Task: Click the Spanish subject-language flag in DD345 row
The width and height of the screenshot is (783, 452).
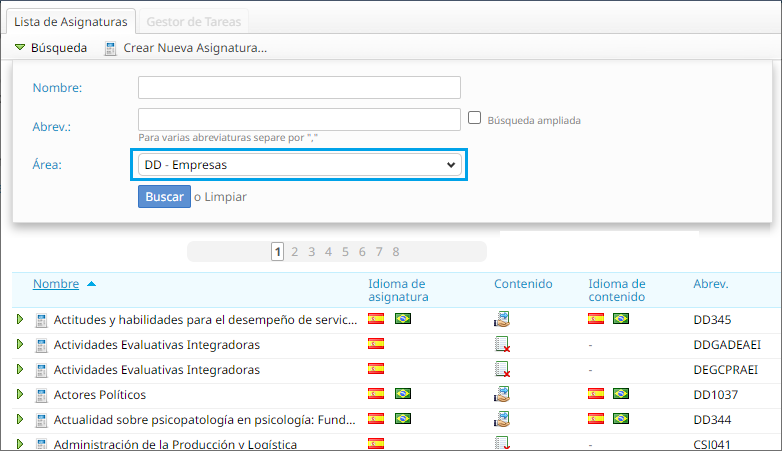Action: (x=376, y=319)
